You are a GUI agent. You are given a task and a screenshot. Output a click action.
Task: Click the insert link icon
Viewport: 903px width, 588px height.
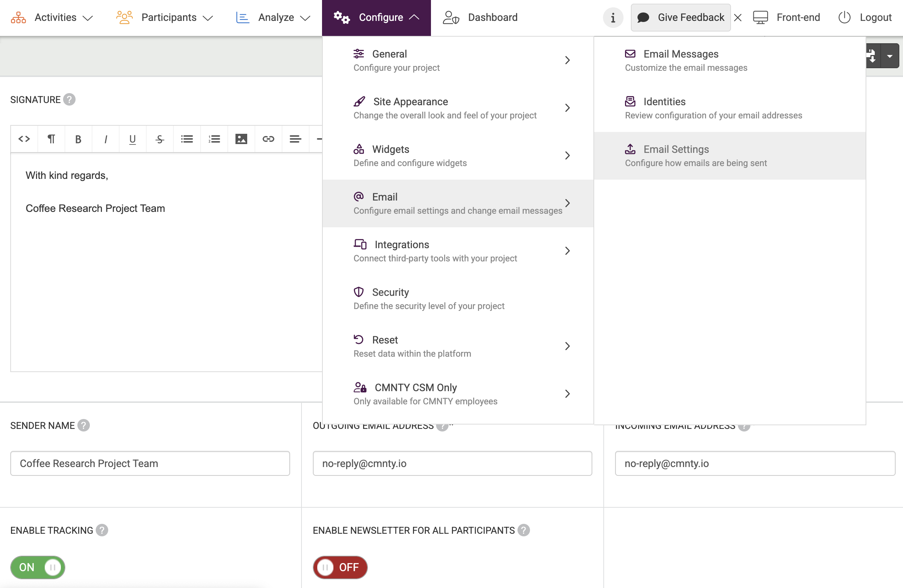tap(268, 139)
